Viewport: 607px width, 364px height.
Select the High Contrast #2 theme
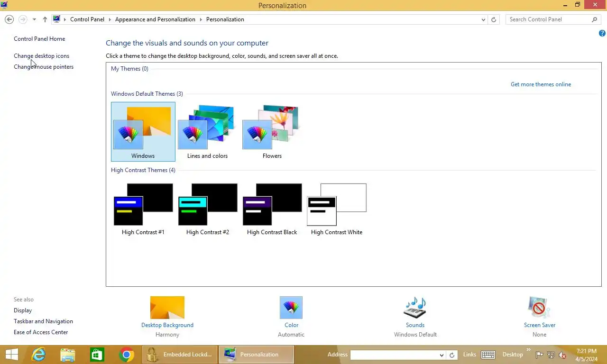(x=207, y=209)
